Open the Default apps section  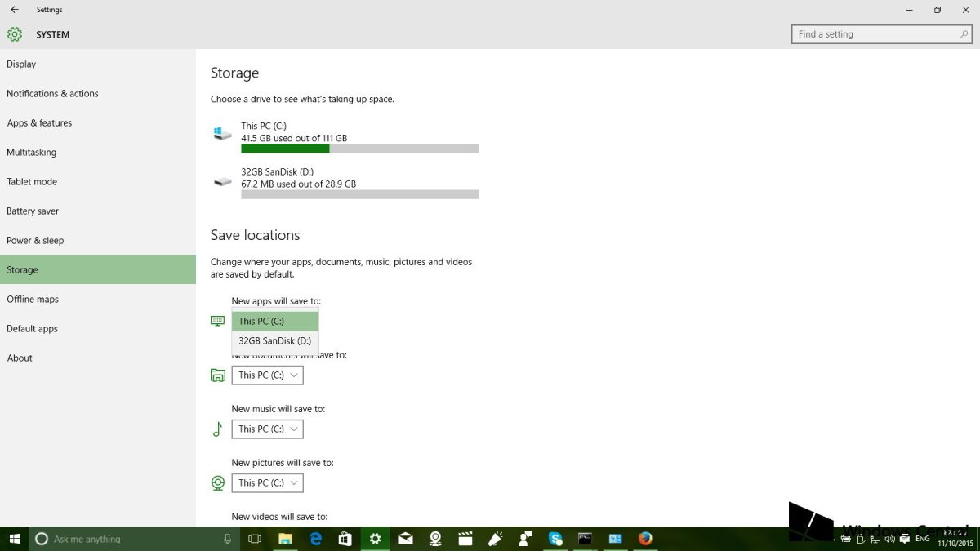point(31,328)
